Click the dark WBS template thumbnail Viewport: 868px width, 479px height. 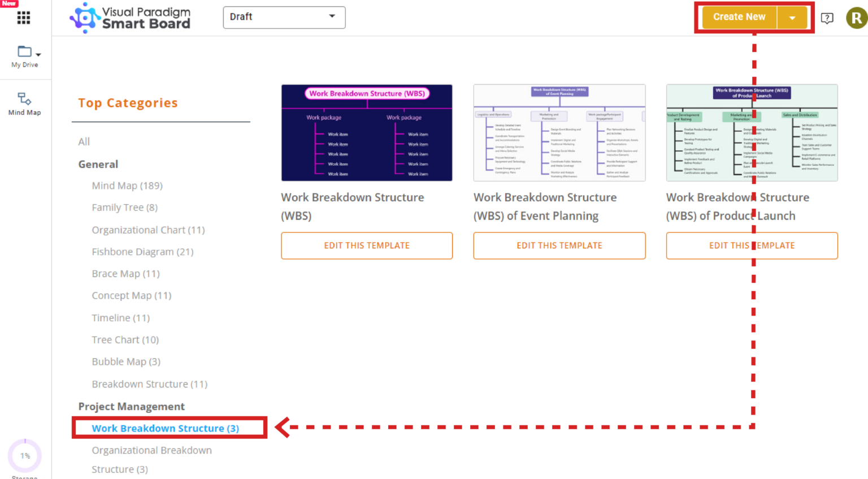(367, 132)
